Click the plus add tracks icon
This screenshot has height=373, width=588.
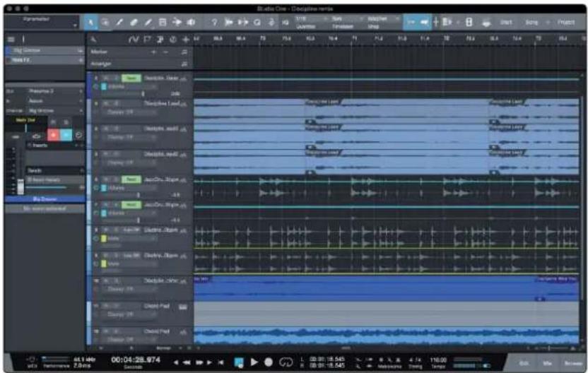click(x=186, y=39)
